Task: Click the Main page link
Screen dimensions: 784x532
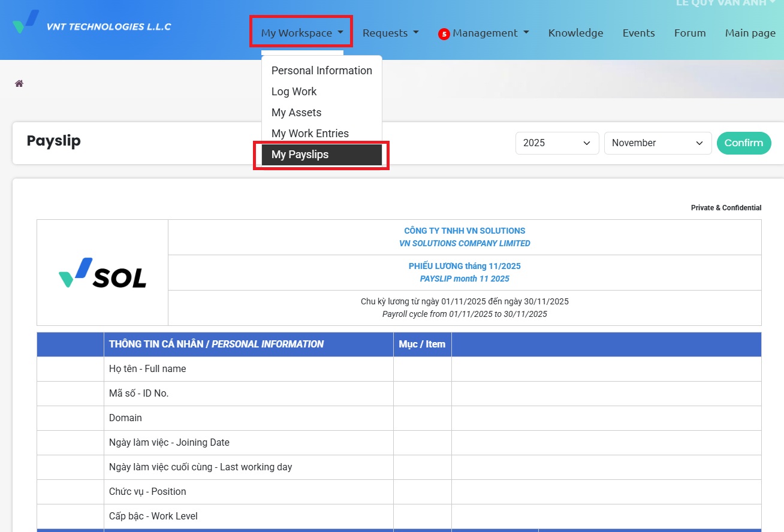Action: point(750,33)
